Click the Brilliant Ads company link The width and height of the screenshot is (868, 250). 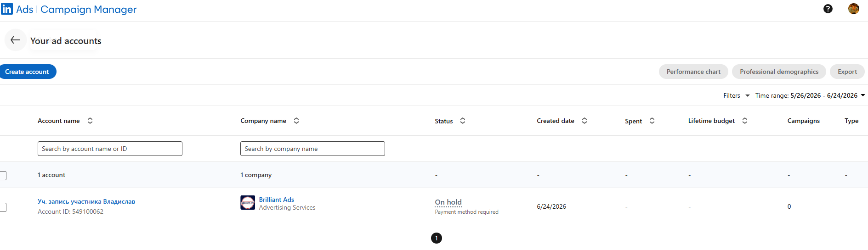point(276,200)
